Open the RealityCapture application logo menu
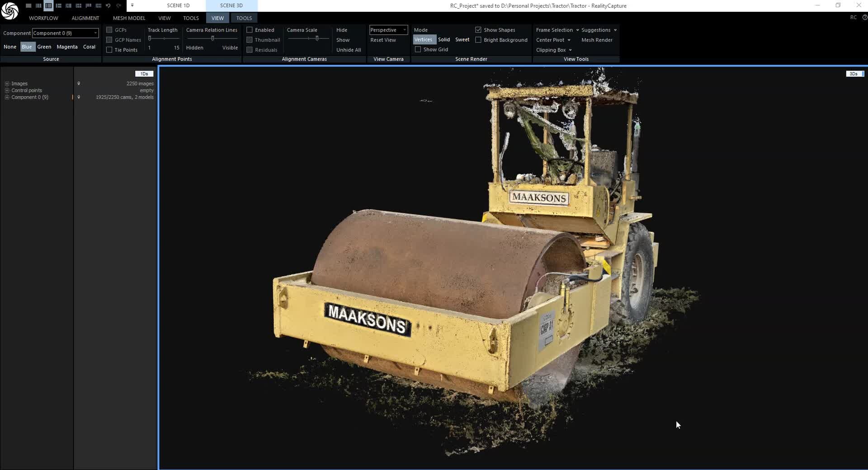Screen dimensions: 868x470 9,11
